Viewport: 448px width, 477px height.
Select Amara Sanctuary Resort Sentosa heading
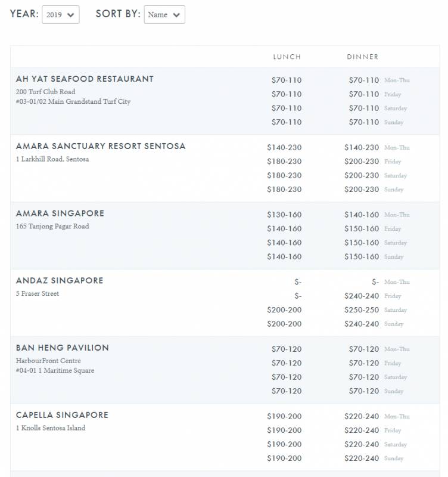point(101,146)
